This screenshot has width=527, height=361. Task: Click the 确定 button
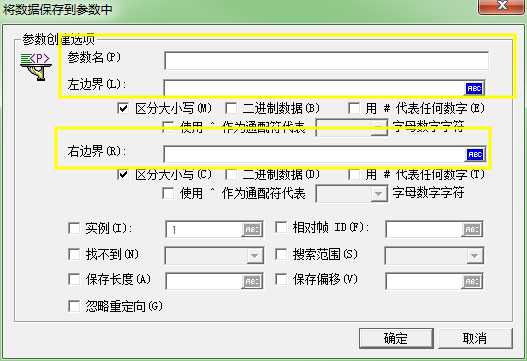tap(396, 338)
